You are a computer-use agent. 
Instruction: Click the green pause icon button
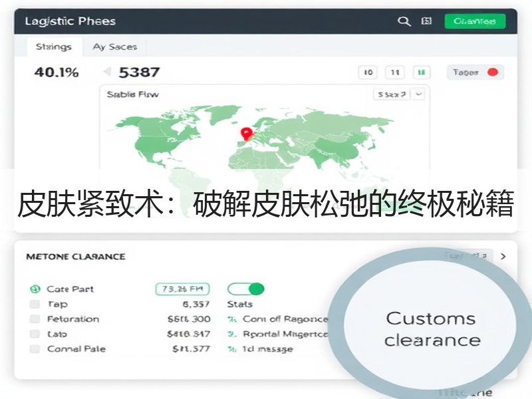(422, 72)
